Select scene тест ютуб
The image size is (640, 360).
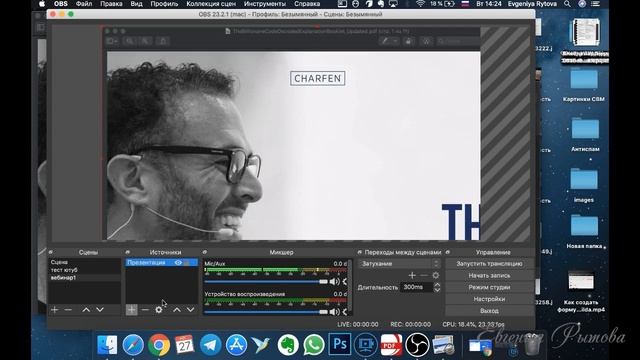pos(84,270)
